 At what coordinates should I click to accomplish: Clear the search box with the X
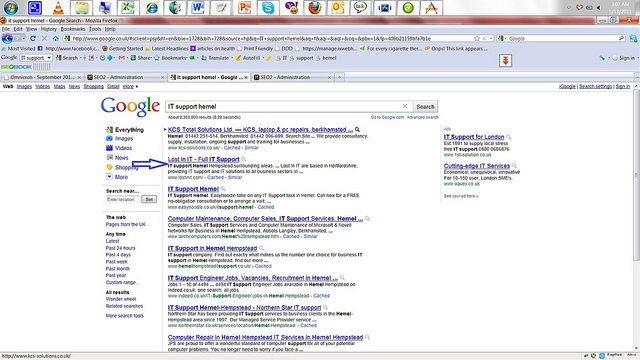pyautogui.click(x=405, y=106)
